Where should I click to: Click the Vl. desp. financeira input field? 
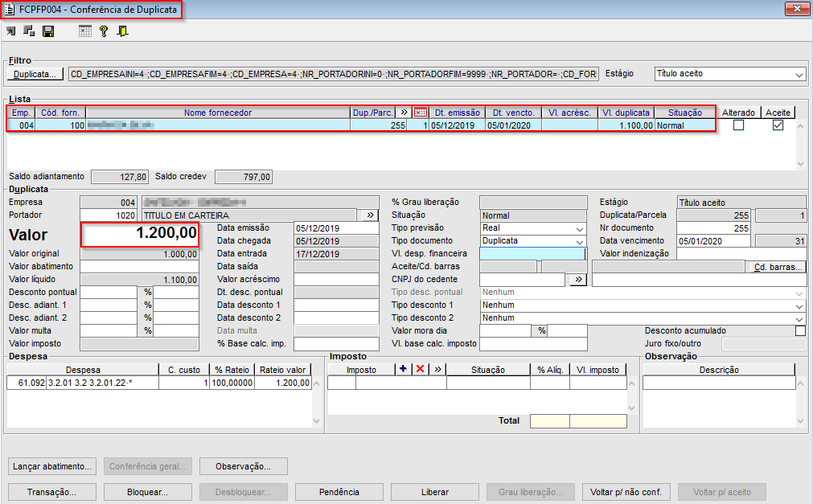tap(533, 253)
